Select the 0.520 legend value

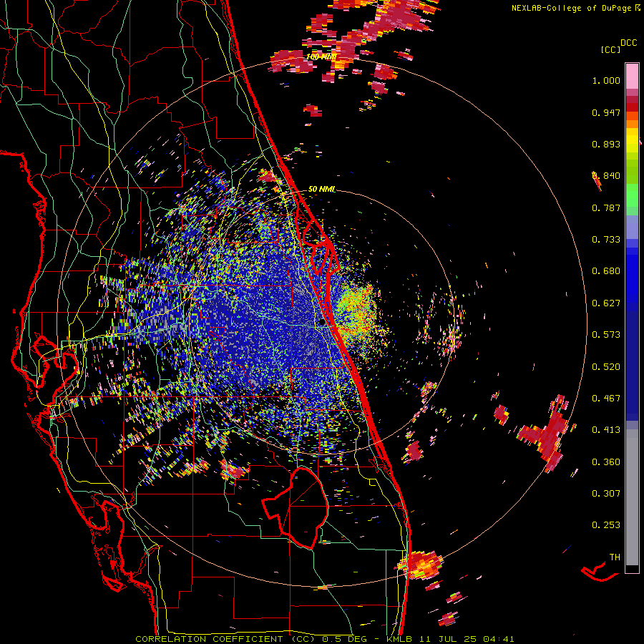click(606, 366)
